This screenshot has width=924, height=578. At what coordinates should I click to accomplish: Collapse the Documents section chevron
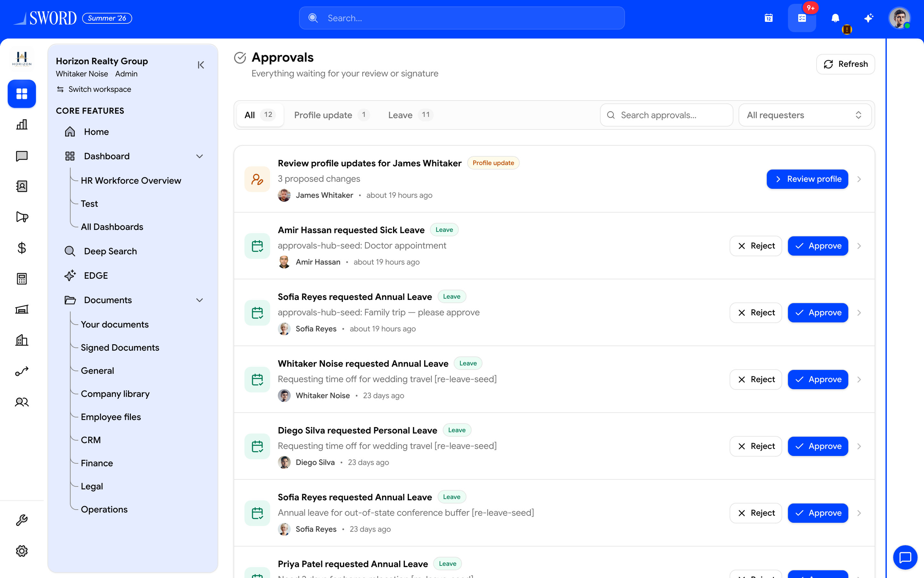pyautogui.click(x=199, y=300)
